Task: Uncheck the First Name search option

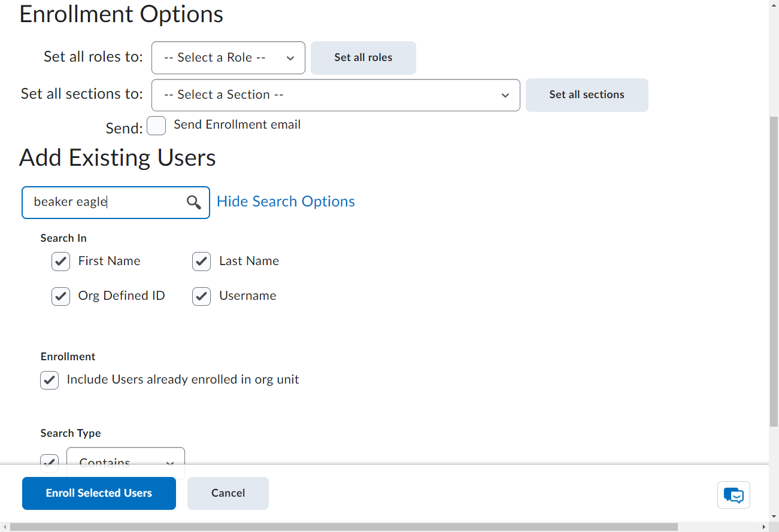Action: [x=61, y=262]
